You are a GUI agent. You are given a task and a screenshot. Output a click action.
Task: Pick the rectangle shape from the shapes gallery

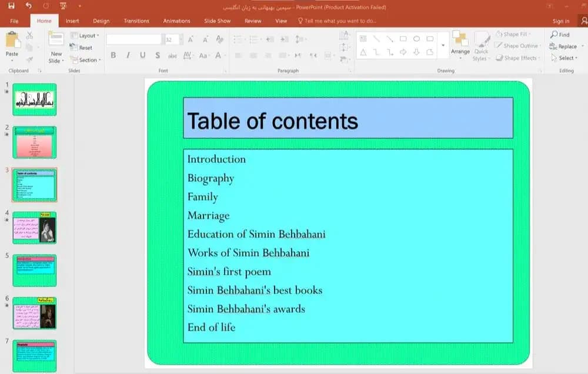point(403,39)
